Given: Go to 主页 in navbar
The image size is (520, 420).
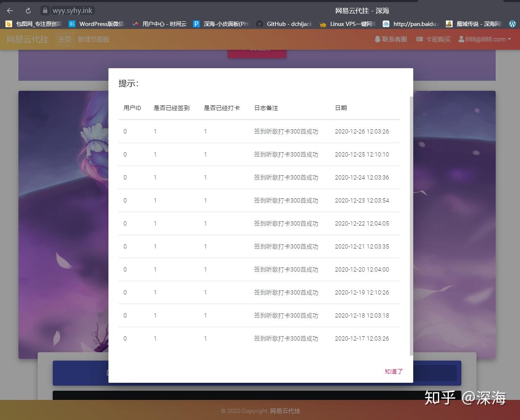Looking at the screenshot, I should click(65, 39).
